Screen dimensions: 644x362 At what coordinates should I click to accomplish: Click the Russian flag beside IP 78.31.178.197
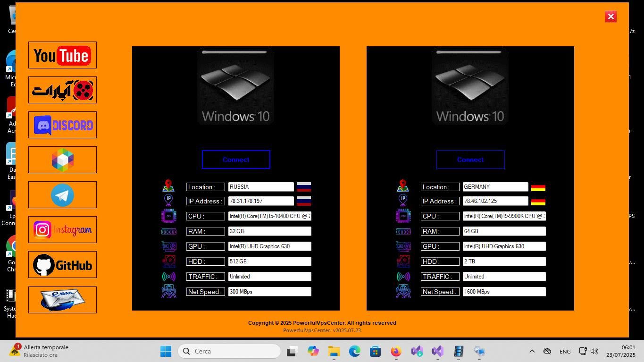[x=303, y=201]
